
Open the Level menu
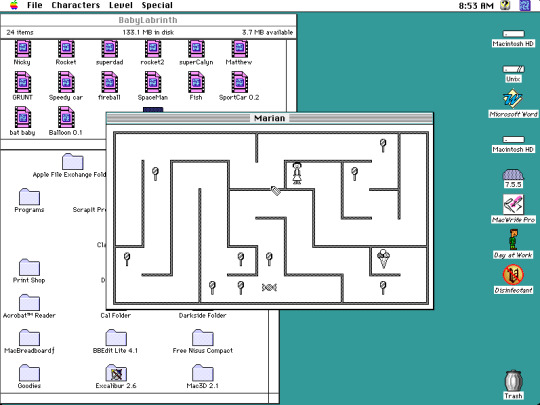[121, 5]
